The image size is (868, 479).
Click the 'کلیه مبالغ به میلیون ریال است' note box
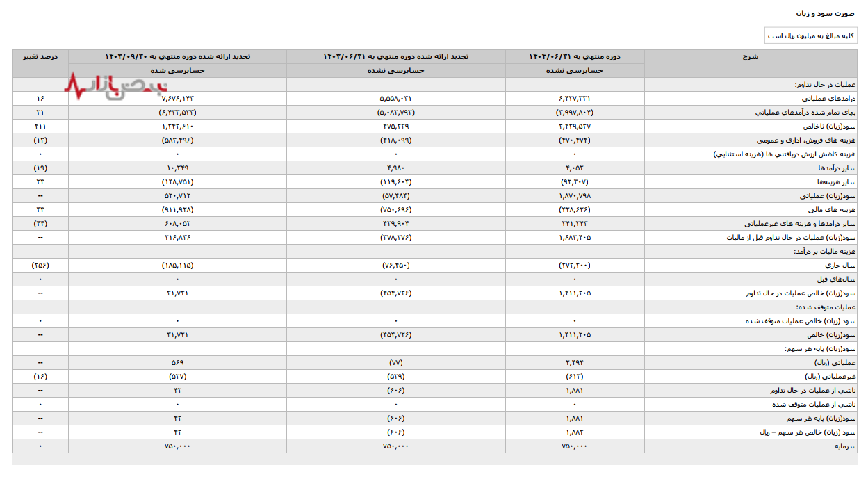(810, 35)
